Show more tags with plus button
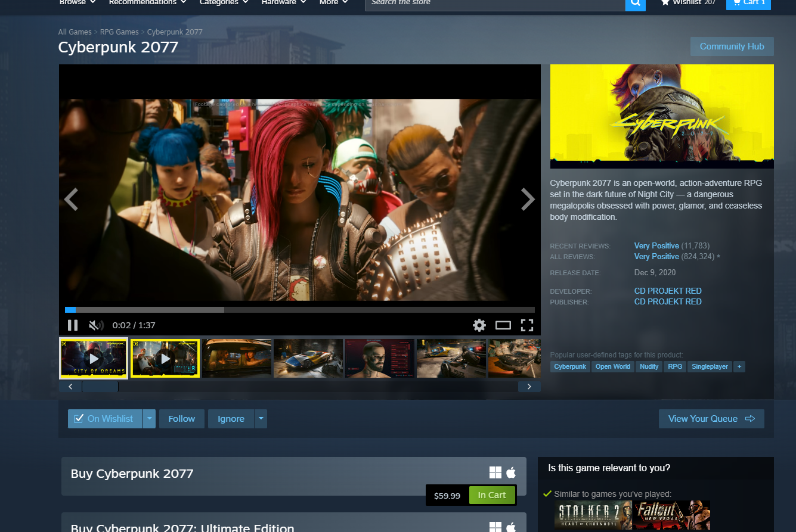Image resolution: width=796 pixels, height=532 pixels. tap(739, 366)
